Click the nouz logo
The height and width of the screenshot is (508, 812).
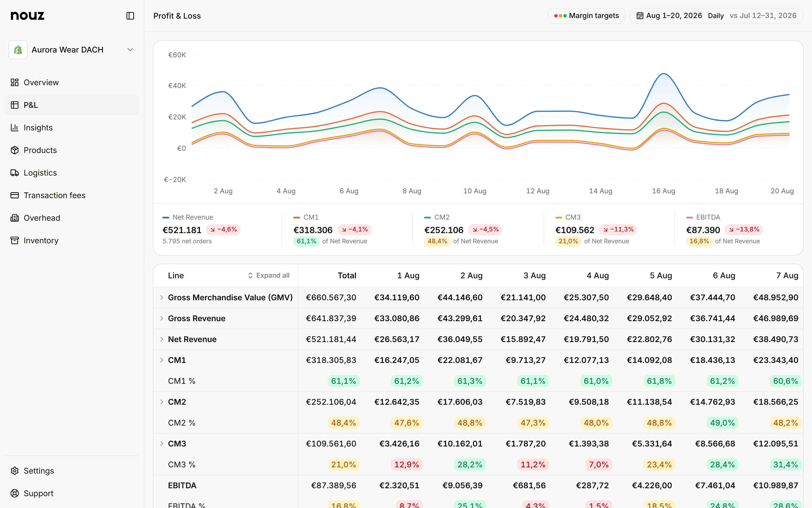coord(28,16)
